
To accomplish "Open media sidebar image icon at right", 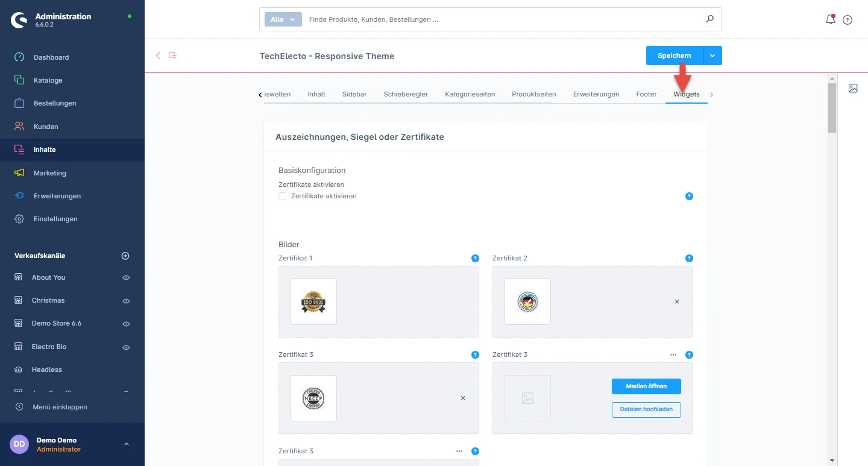I will 853,88.
